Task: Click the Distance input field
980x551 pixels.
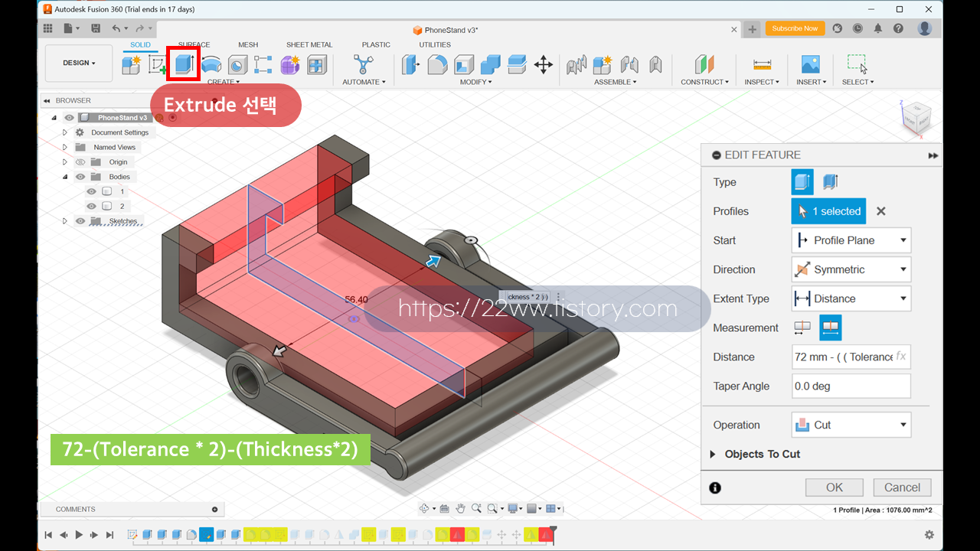Action: (x=851, y=357)
